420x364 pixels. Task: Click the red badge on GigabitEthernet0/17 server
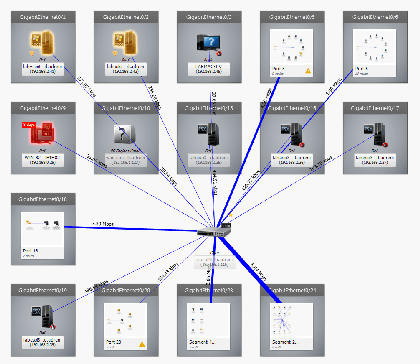point(385,144)
